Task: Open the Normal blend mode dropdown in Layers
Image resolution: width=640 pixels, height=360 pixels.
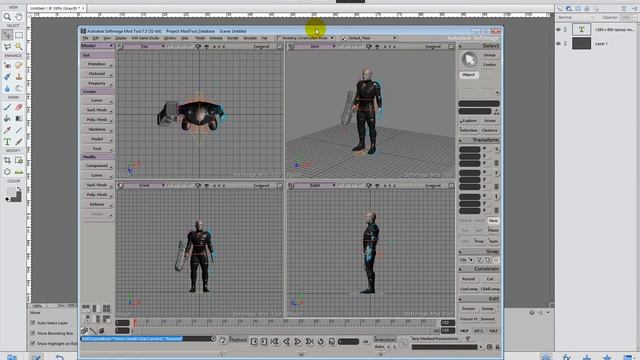Action: point(576,18)
